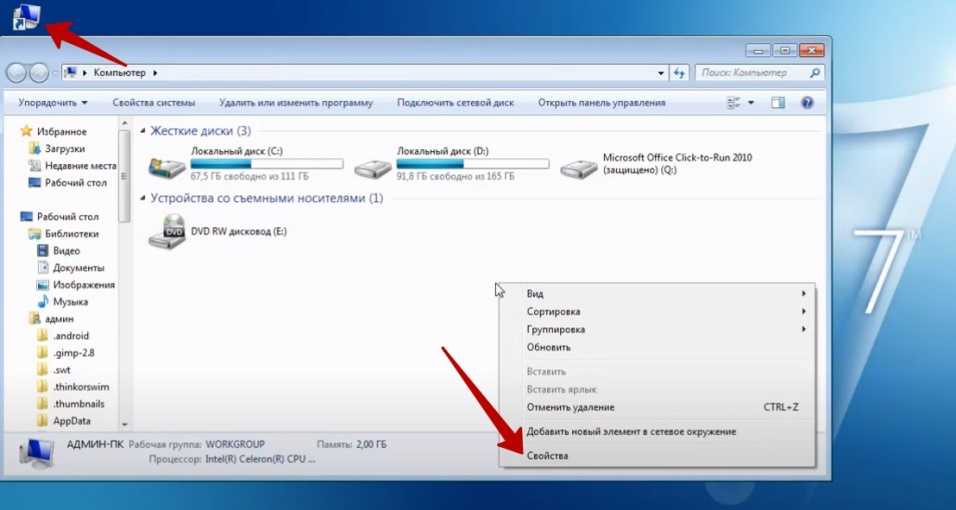Screen dimensions: 956x510
Task: Open Загрузки in Favorites
Action: [x=65, y=148]
